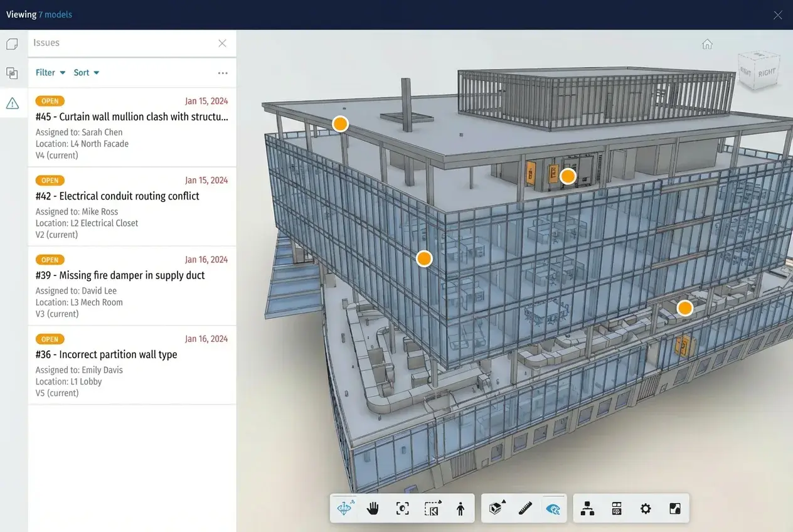Click the 'V3 (current)' version label
The height and width of the screenshot is (532, 793).
(x=57, y=314)
